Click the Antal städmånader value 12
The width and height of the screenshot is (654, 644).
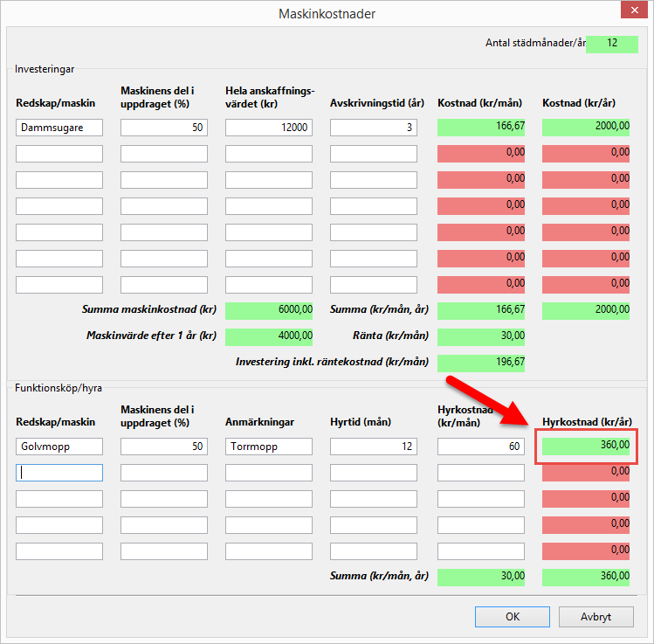612,44
